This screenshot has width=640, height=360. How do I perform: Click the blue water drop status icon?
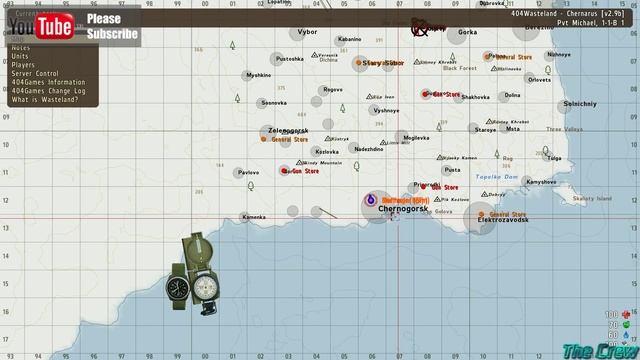coord(626,335)
